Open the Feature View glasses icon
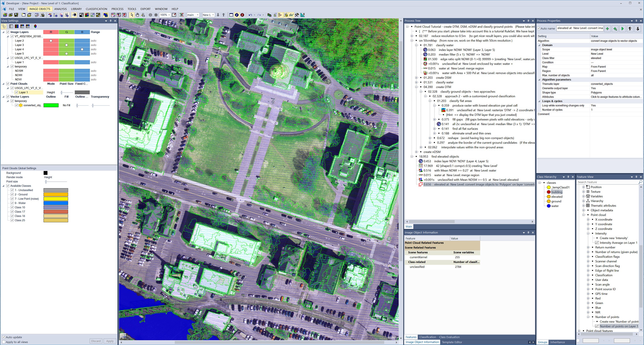 [292, 15]
